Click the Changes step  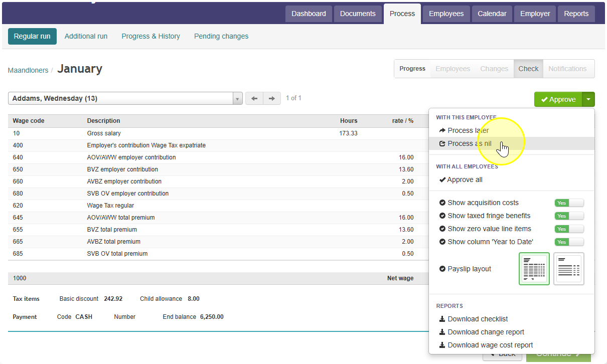click(x=494, y=69)
